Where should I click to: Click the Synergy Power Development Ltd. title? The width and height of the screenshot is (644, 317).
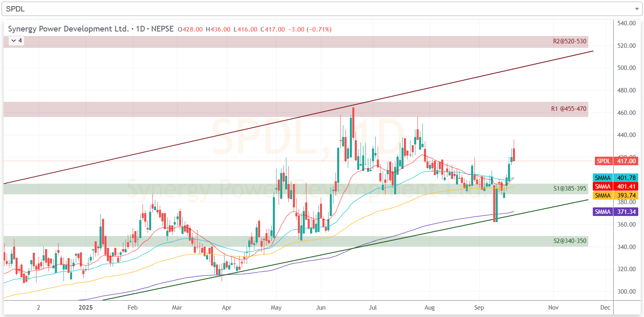tap(68, 29)
